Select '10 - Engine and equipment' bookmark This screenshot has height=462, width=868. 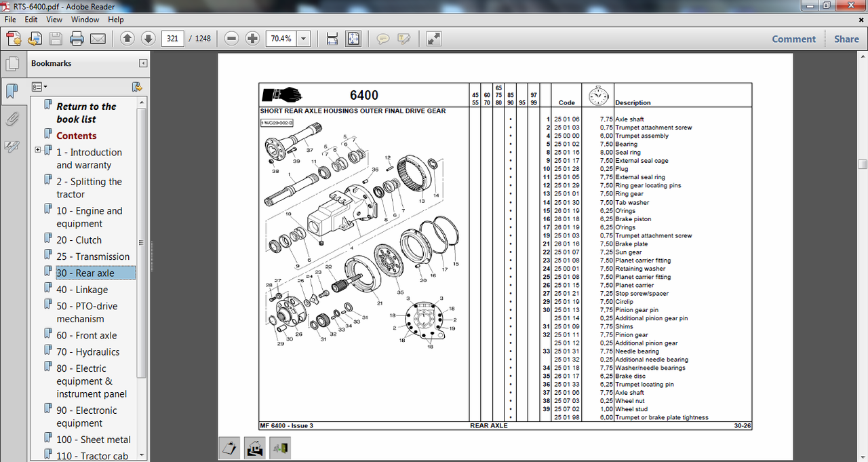pos(90,217)
